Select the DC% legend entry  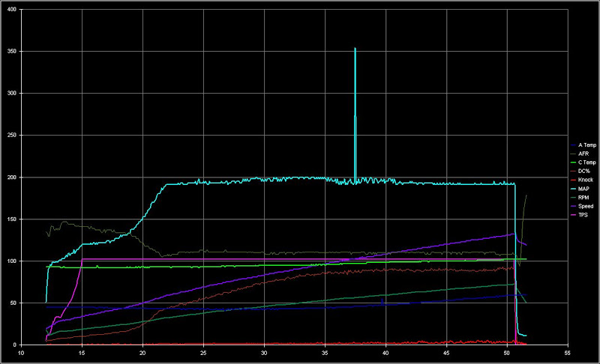(580, 172)
